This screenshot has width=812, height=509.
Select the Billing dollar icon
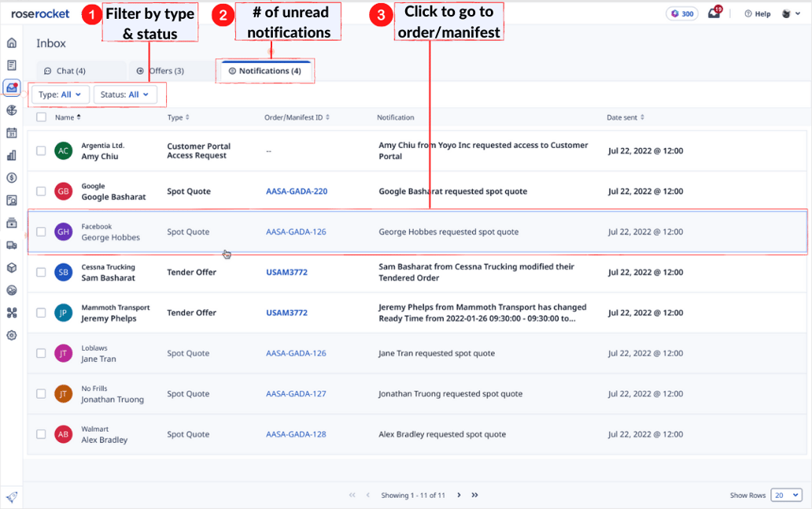11,177
